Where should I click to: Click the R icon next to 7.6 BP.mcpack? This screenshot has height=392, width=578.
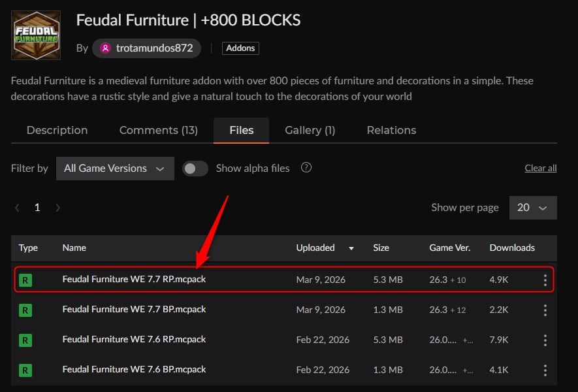click(x=25, y=370)
